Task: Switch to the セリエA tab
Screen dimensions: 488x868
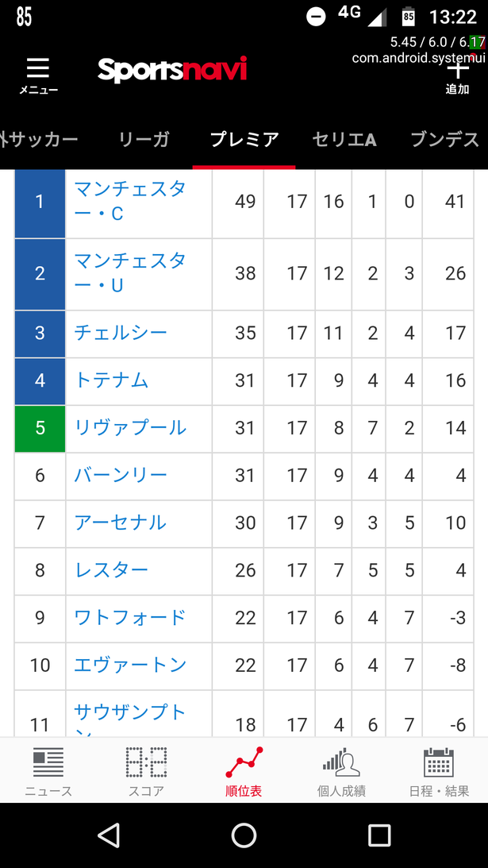Action: (x=344, y=140)
